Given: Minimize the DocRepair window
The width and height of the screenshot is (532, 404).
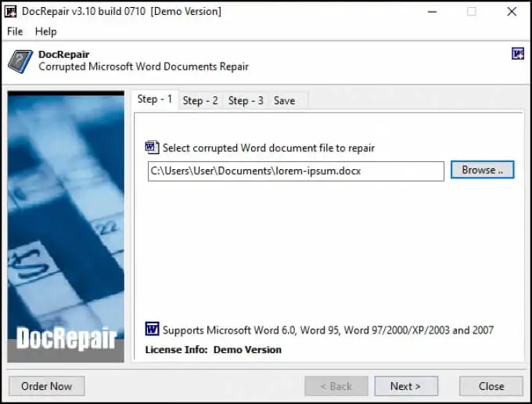Looking at the screenshot, I should point(432,12).
